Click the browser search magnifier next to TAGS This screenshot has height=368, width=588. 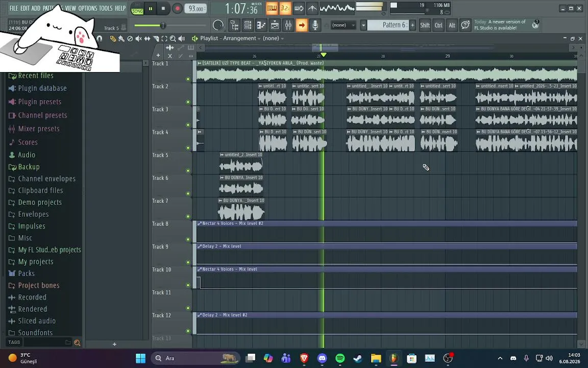[77, 342]
